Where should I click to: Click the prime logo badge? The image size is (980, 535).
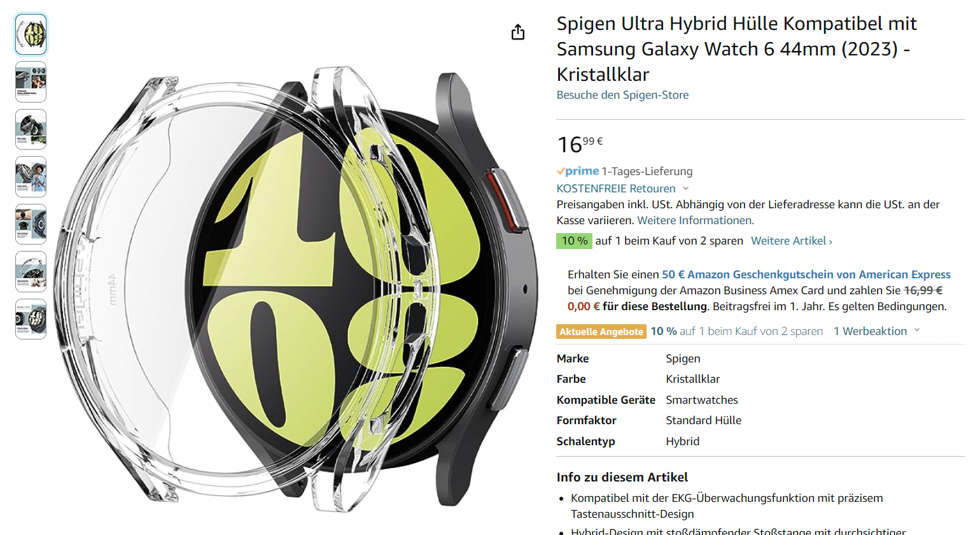(x=578, y=171)
